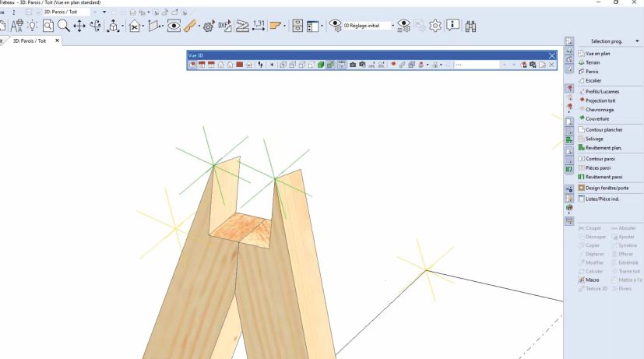This screenshot has width=644, height=359.
Task: Click the binoculars search icon
Action: (x=471, y=26)
